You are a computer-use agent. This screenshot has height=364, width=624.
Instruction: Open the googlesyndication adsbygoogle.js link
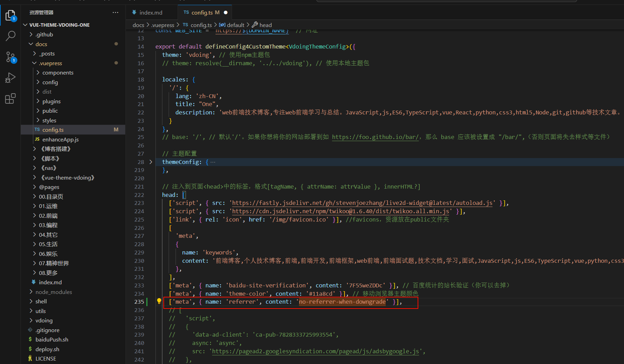(315, 352)
